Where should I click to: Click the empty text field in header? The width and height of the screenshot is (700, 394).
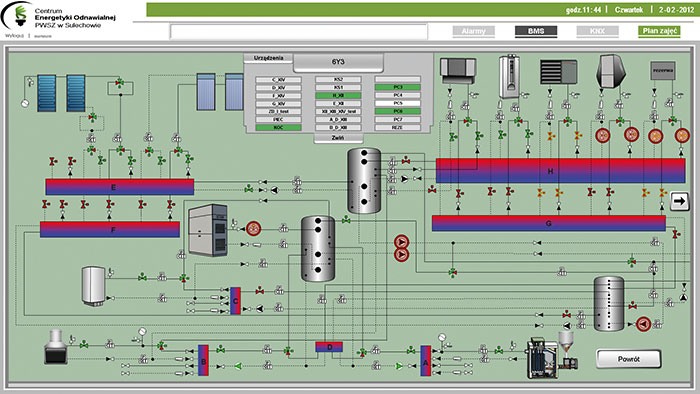[x=299, y=32]
